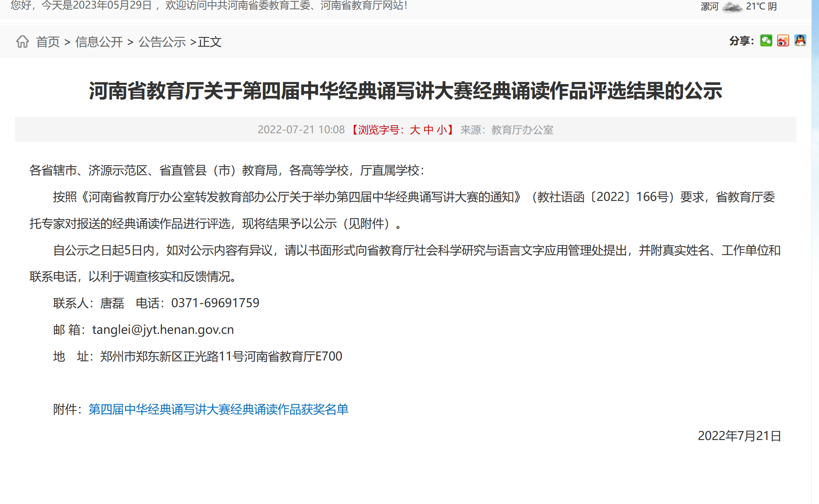Set font size to 小
Screen dimensions: 819x504
coord(442,130)
